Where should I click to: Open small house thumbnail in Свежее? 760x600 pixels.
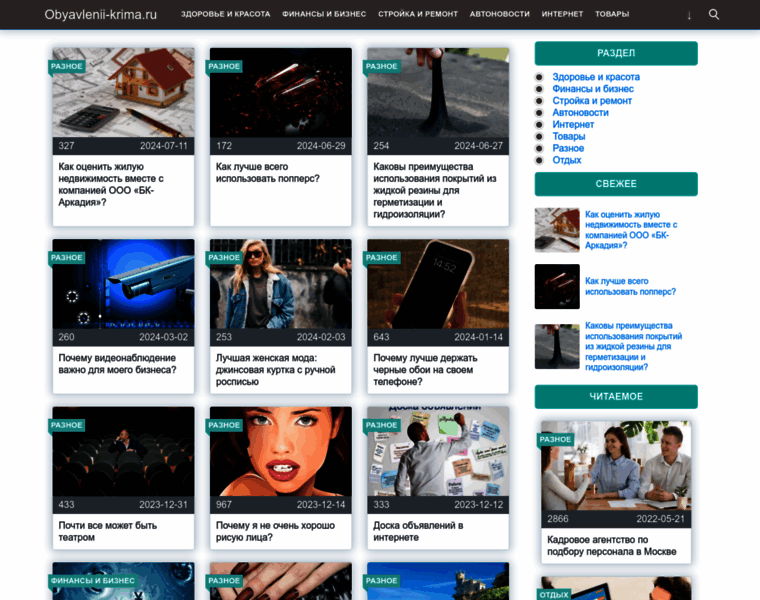click(557, 230)
